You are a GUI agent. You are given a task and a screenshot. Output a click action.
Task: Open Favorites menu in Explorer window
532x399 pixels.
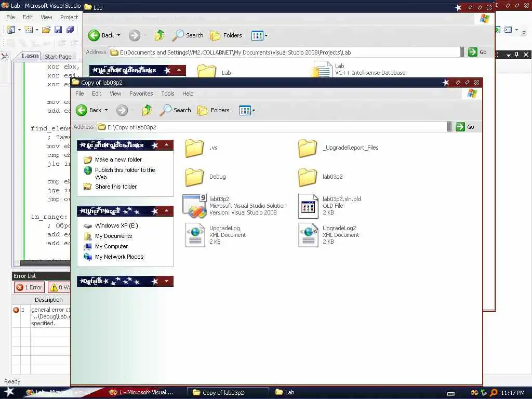[141, 94]
